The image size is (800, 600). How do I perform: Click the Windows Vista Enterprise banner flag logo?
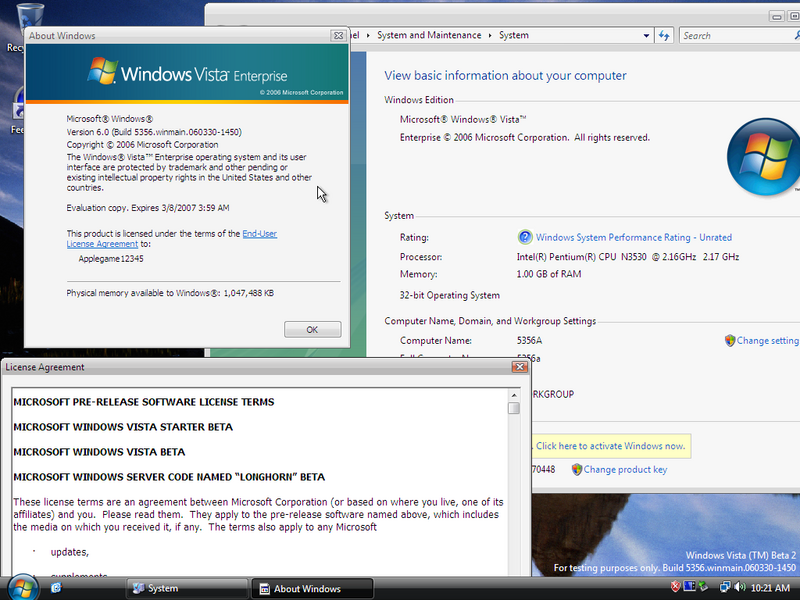point(103,71)
